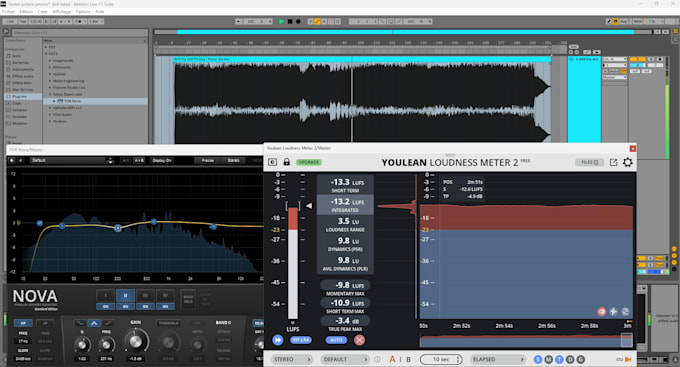Click the small link icon left of the orange arrow
The image size is (680, 367).
(x=619, y=359)
